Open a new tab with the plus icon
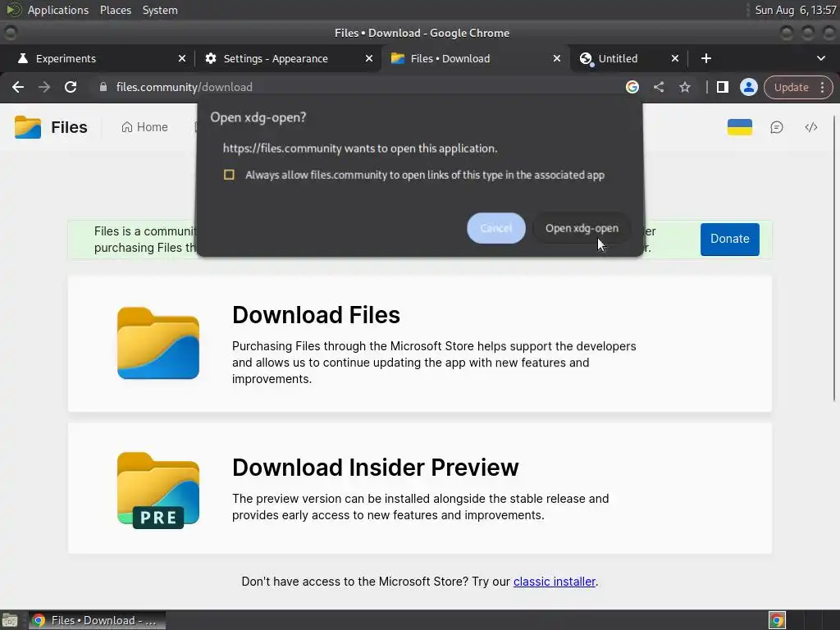840x630 pixels. [706, 58]
